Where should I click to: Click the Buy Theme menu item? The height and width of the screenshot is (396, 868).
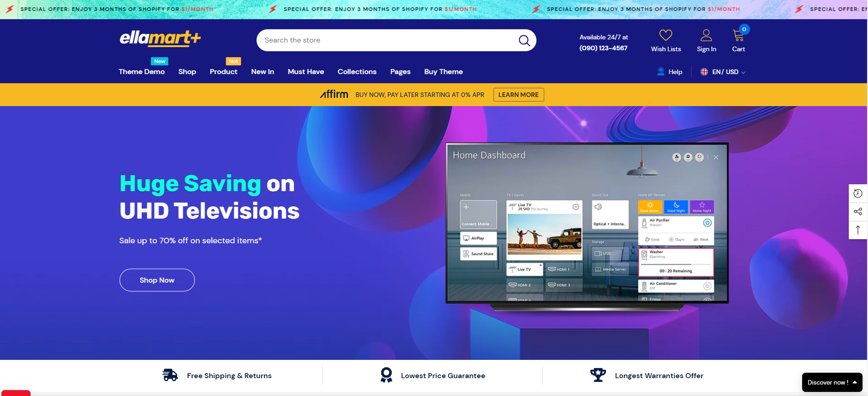click(x=444, y=72)
